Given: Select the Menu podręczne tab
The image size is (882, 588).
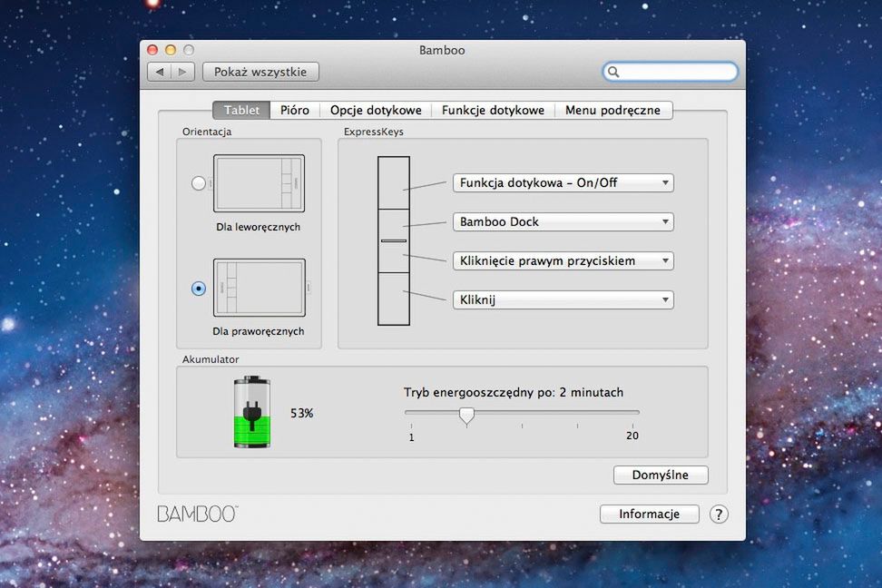Looking at the screenshot, I should pos(613,111).
